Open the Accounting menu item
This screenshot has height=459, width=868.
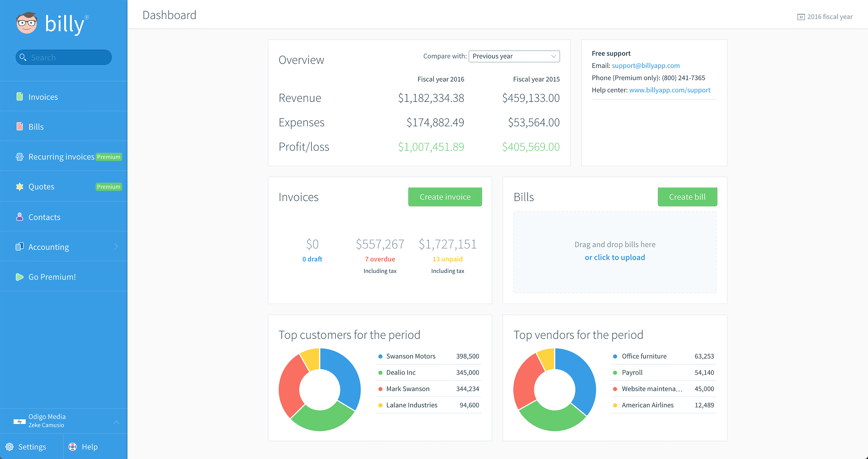point(49,247)
